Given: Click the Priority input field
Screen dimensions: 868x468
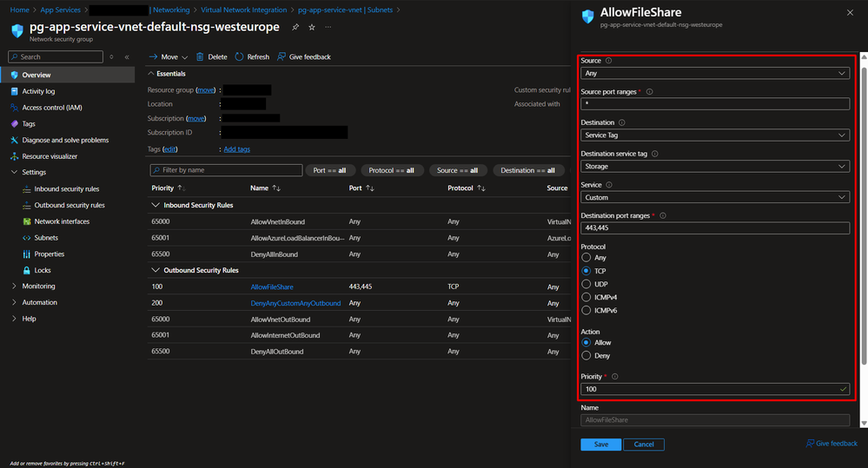Looking at the screenshot, I should (x=715, y=390).
